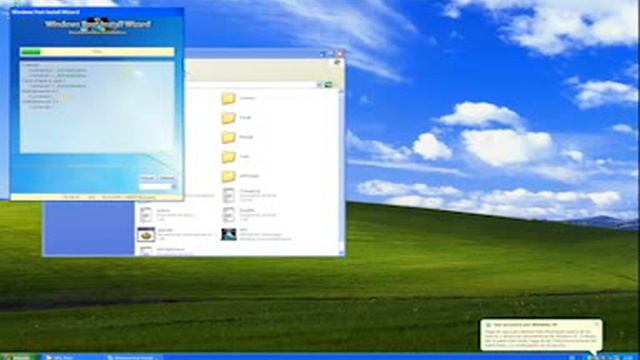Viewport: 640px width, 360px height.
Task: Click the green Go arrow in Explorer
Action: [328, 84]
